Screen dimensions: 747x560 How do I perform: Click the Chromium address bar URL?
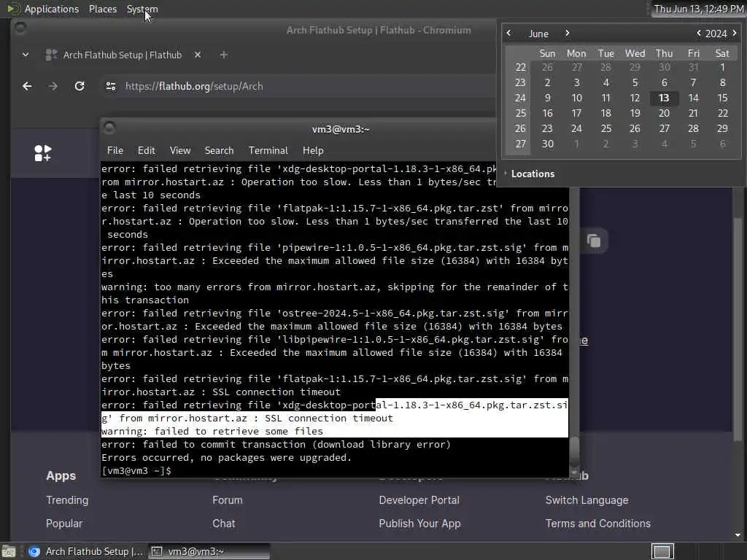[194, 86]
